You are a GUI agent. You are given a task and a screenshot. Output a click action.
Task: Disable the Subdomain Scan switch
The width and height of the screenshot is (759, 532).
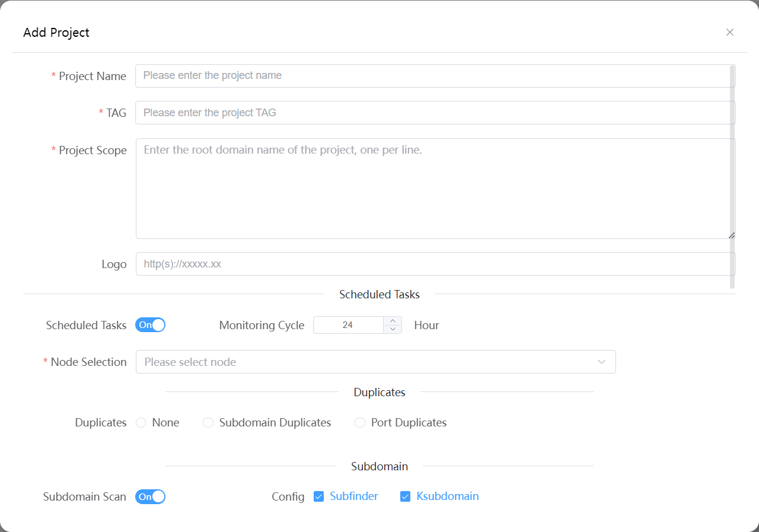[x=150, y=496]
